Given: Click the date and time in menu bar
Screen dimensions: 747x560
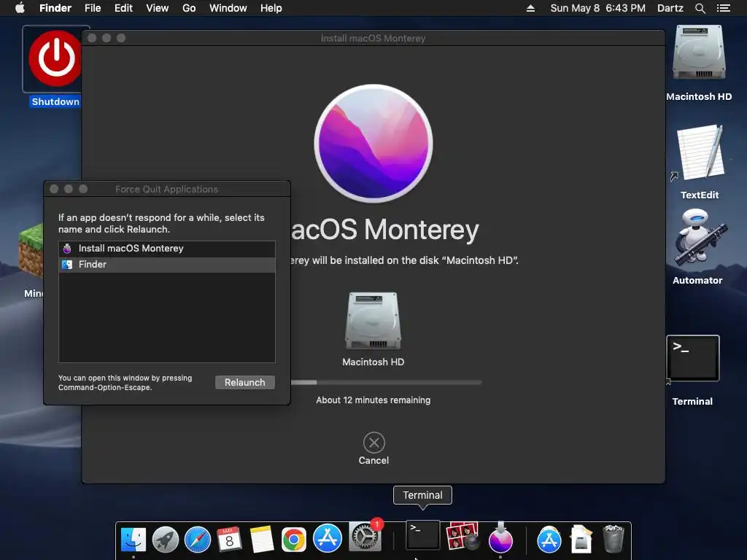Looking at the screenshot, I should 598,8.
